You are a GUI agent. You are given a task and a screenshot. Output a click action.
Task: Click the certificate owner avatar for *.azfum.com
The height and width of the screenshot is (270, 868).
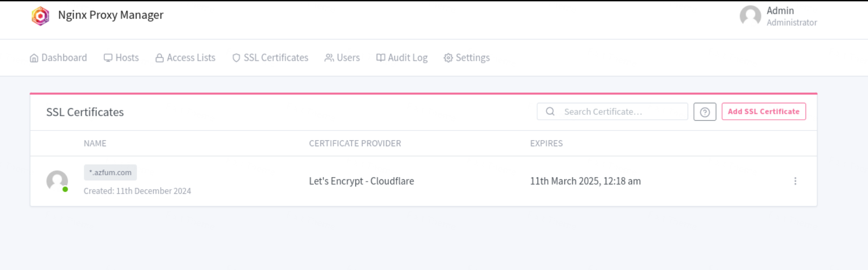click(x=57, y=181)
